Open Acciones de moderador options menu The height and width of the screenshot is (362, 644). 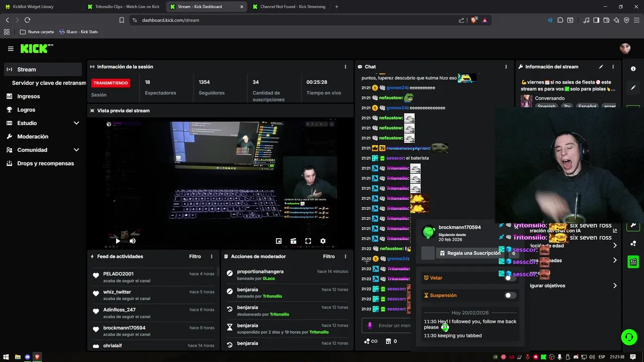pyautogui.click(x=345, y=256)
